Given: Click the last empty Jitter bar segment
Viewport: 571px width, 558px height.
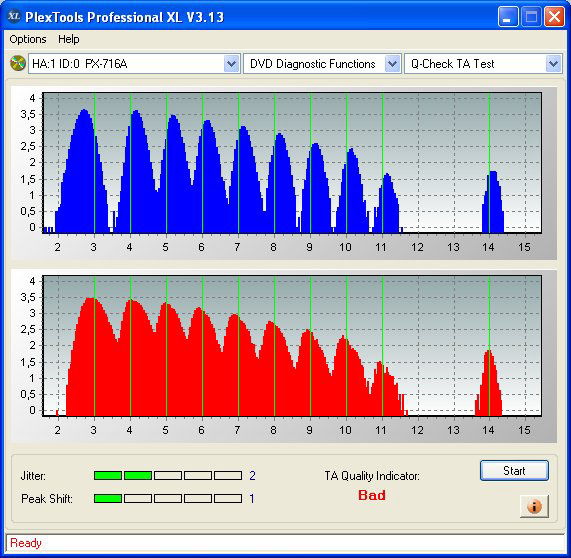Looking at the screenshot, I should 228,475.
